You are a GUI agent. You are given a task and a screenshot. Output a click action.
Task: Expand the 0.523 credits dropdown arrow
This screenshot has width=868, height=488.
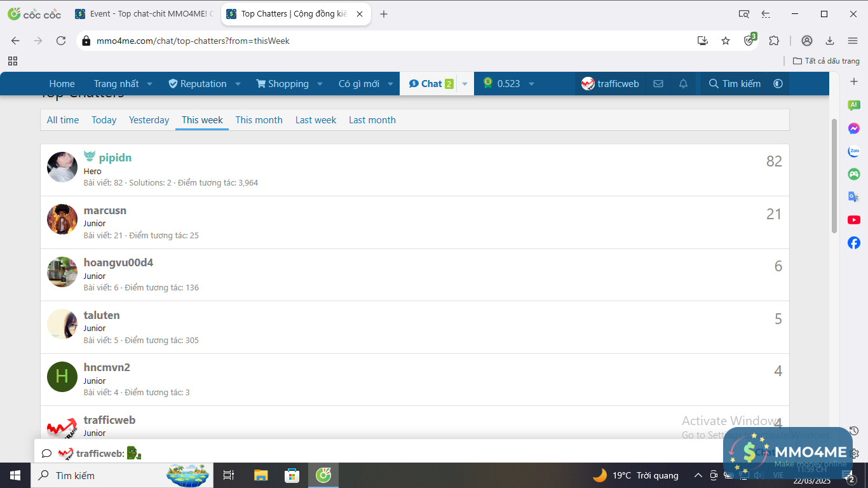531,84
